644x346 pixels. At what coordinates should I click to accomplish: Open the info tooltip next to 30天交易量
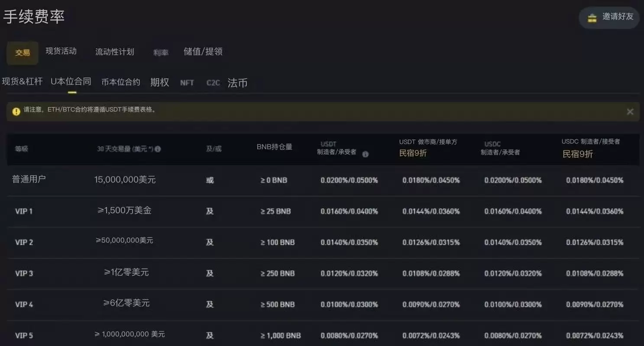tap(159, 149)
